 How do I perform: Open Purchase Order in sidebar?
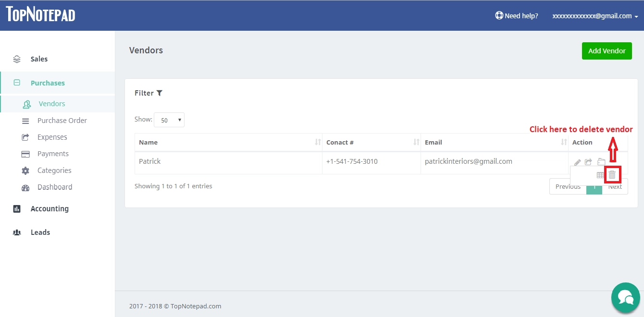62,121
